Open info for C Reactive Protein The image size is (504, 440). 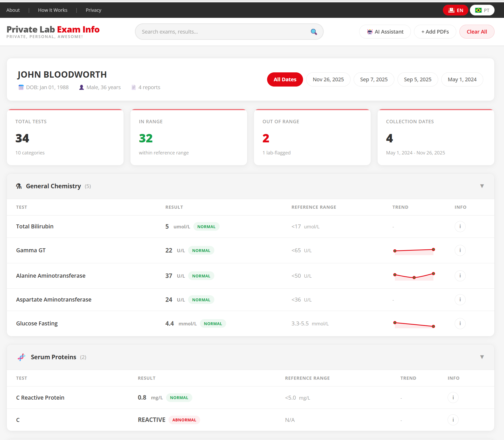click(x=453, y=398)
